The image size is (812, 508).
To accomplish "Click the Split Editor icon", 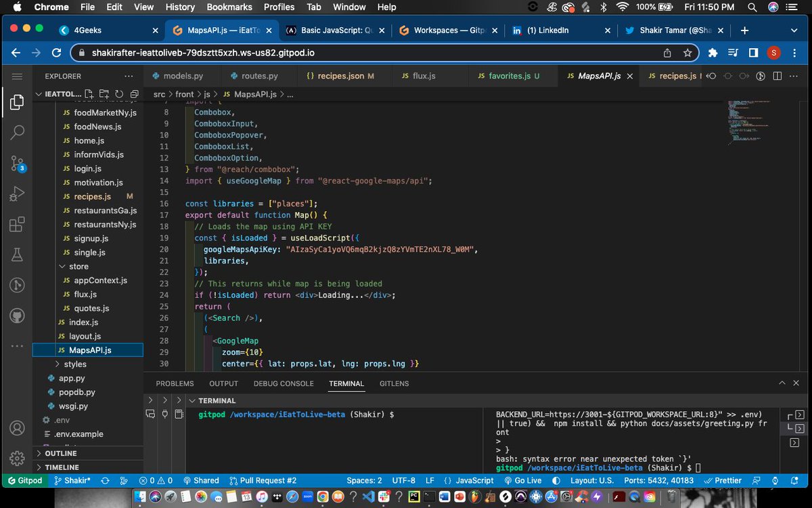I will pos(777,77).
